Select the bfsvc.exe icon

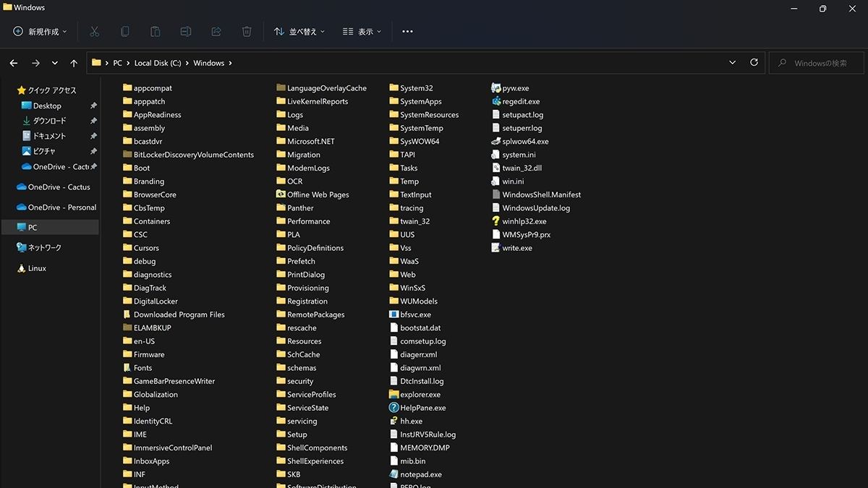point(394,314)
